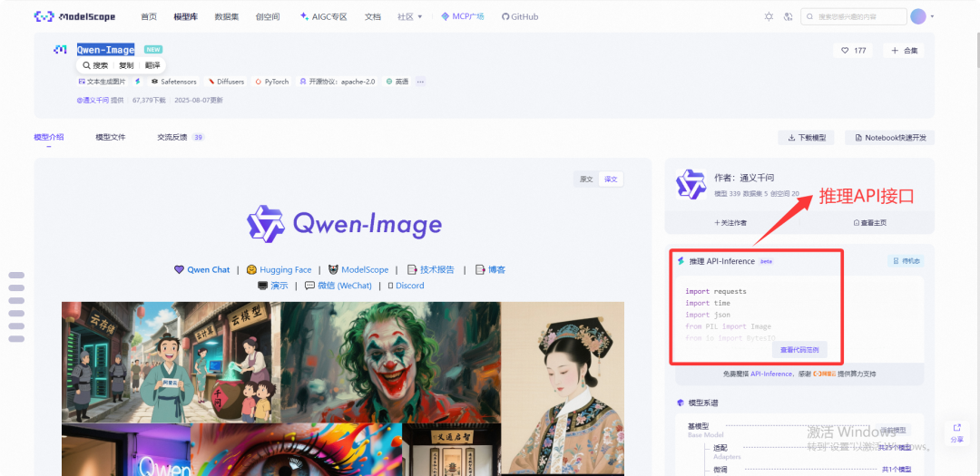Open the author's page via 查看主页
This screenshot has height=476, width=980.
[869, 222]
